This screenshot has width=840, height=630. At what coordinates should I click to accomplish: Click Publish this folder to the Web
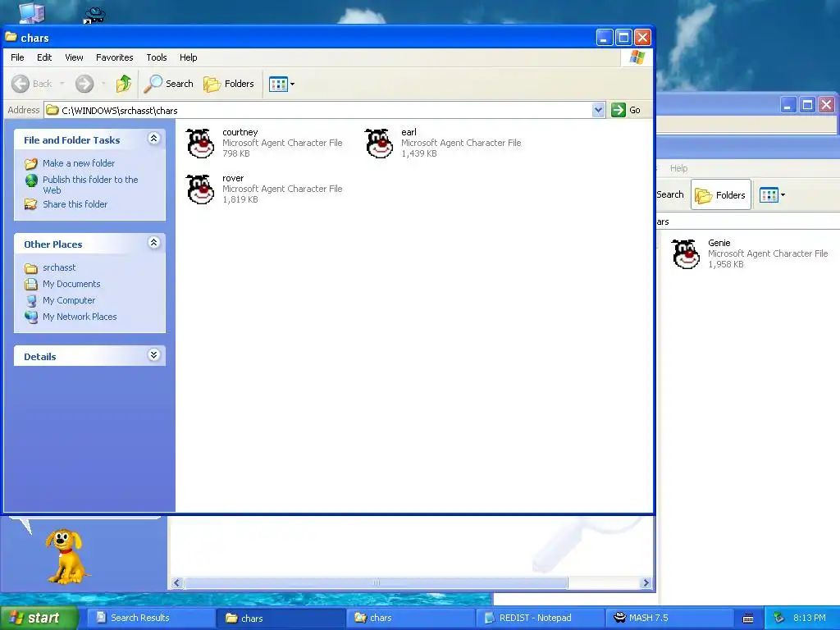(90, 185)
